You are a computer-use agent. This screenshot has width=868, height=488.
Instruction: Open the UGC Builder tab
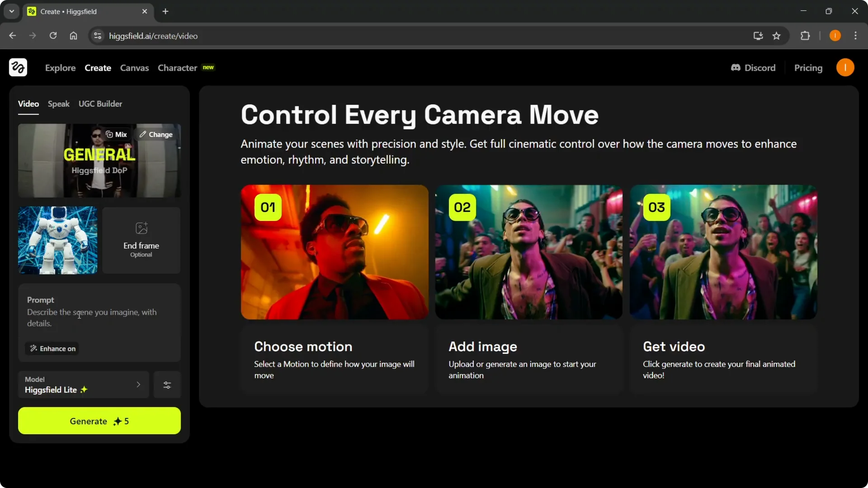coord(100,103)
